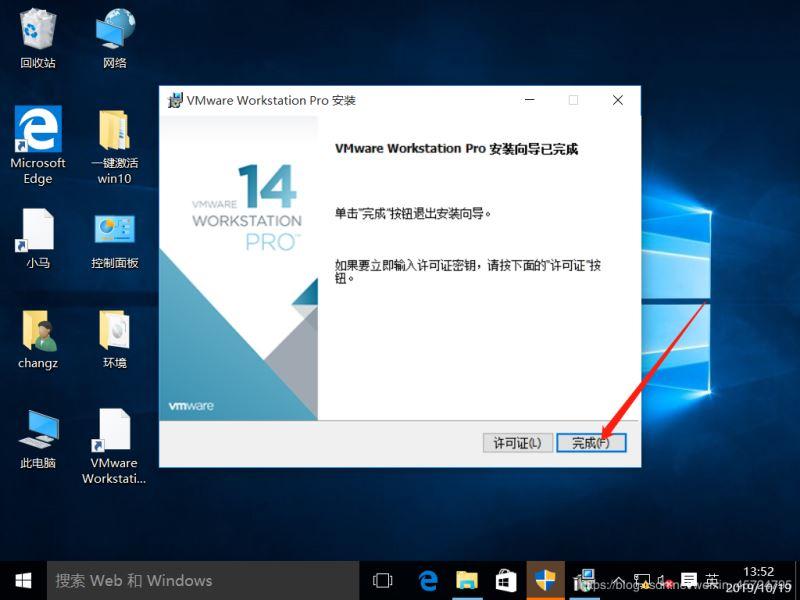Image resolution: width=800 pixels, height=600 pixels.
Task: Launch the 小马 shortcut
Action: (37, 230)
